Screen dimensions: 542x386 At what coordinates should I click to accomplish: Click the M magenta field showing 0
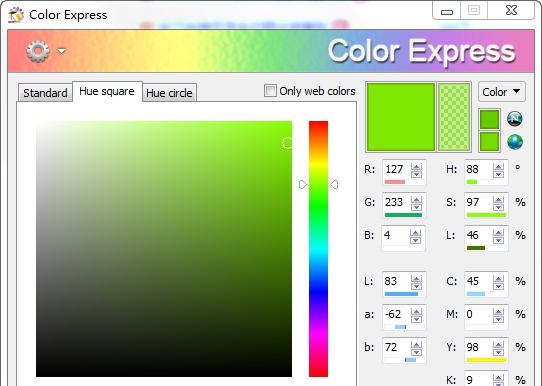[x=478, y=314]
